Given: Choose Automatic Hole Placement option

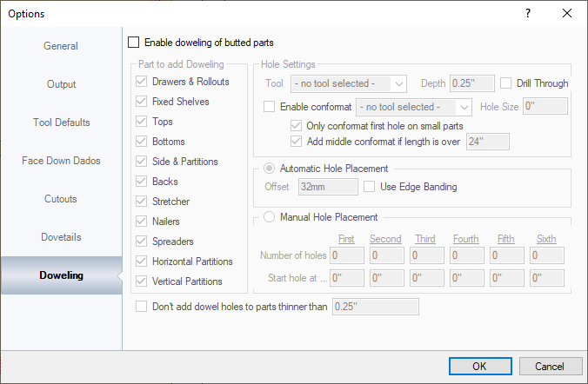Looking at the screenshot, I should (270, 169).
